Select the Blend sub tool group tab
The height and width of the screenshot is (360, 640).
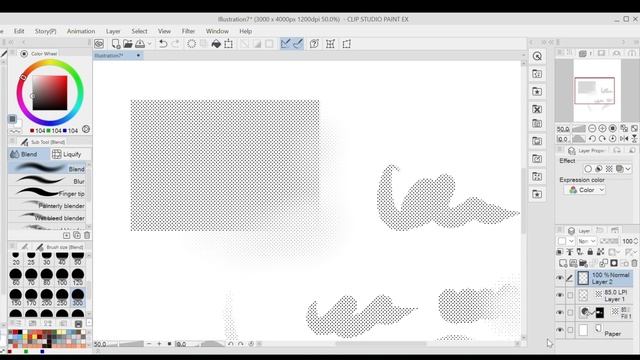(29, 154)
